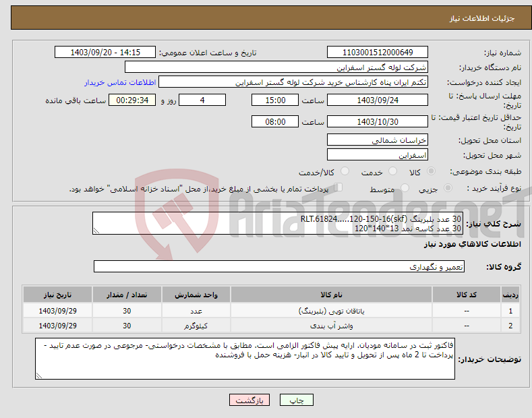
Task: Click the تعداد / مقدار column header
Action: pyautogui.click(x=127, y=295)
